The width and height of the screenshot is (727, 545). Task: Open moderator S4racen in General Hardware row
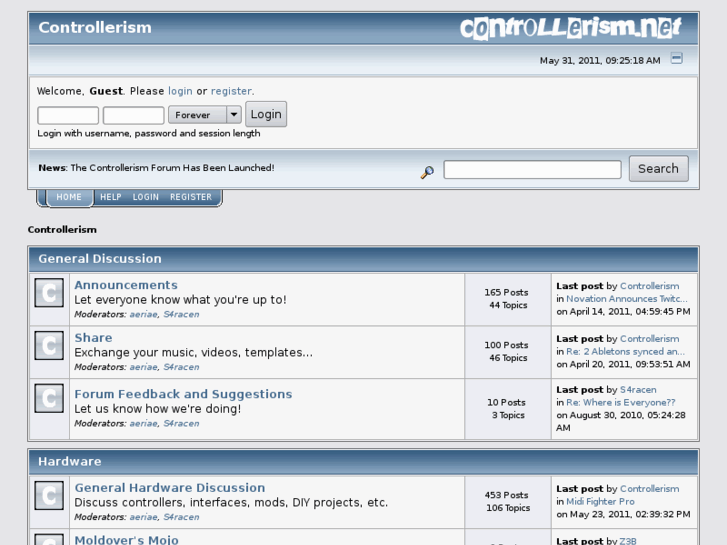[181, 517]
